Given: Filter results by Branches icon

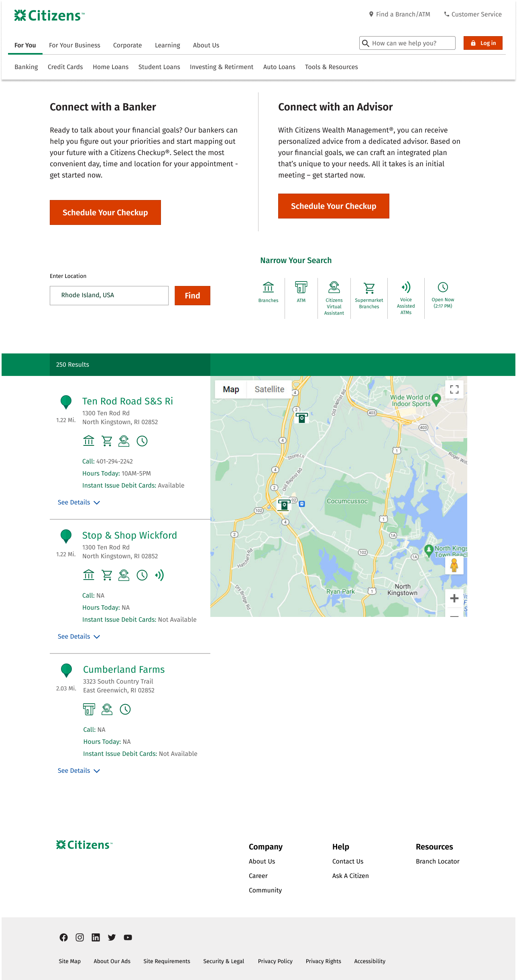Looking at the screenshot, I should click(268, 288).
